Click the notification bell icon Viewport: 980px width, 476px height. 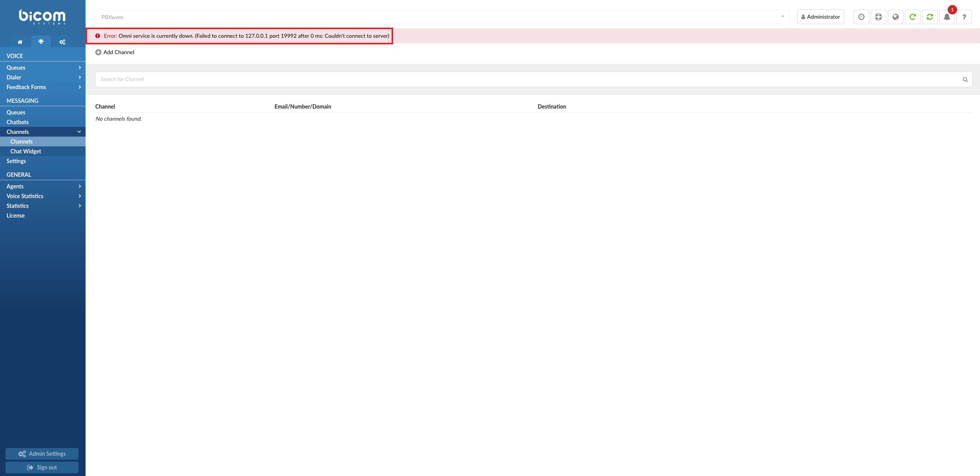[947, 16]
